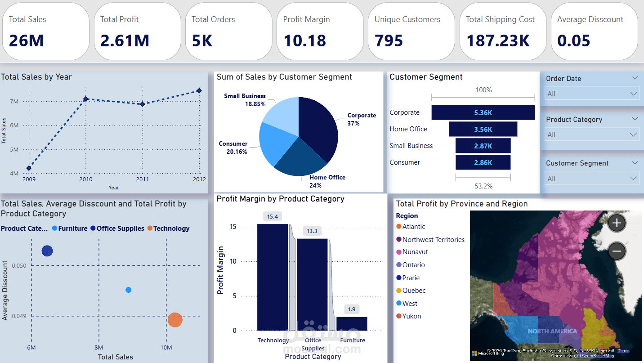
Task: Select the Office Supplies legend item
Action: [x=117, y=229]
